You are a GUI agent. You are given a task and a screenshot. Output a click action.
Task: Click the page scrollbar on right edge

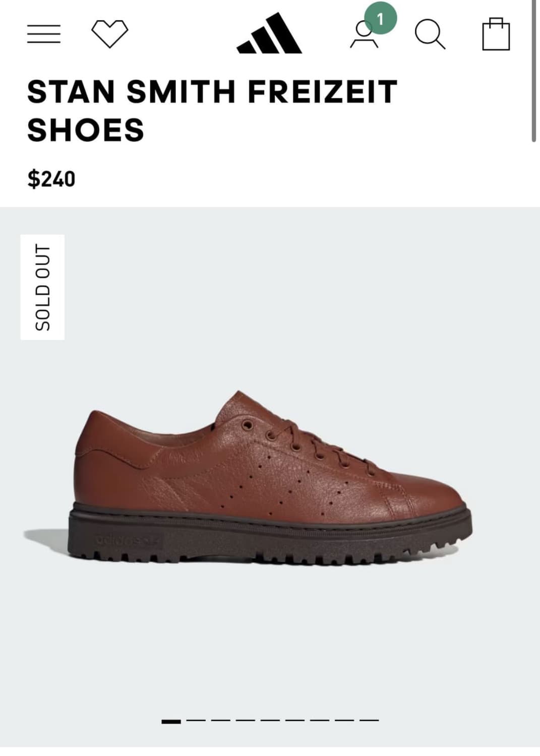(533, 71)
